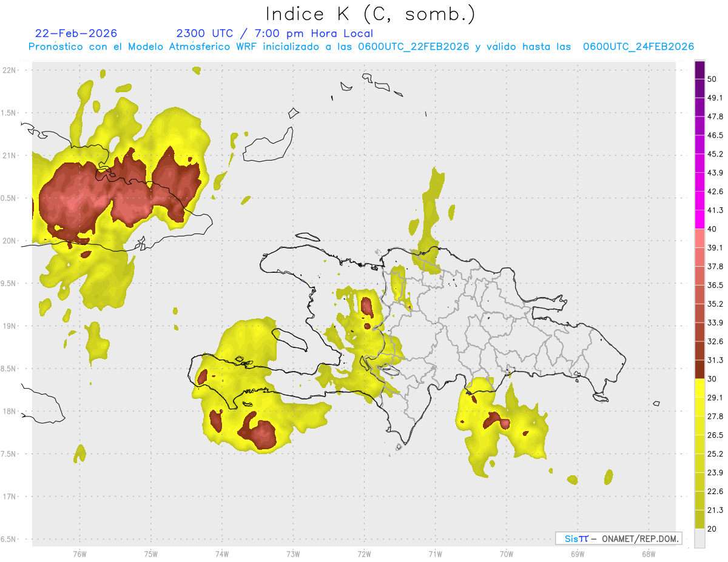Image resolution: width=728 pixels, height=562 pixels.
Task: Click the '31.3' colorbar value
Action: point(715,360)
